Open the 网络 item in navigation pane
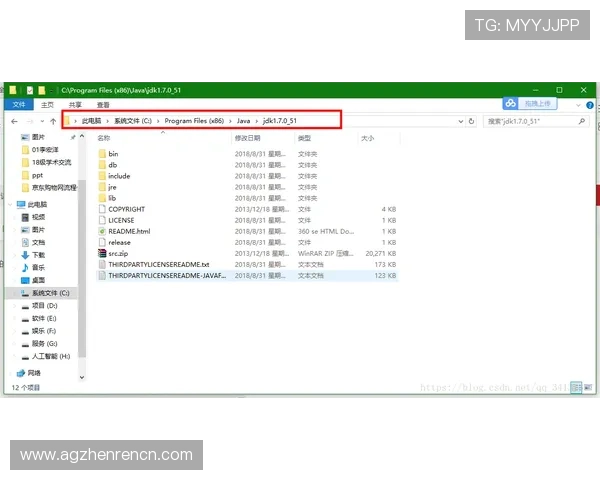Viewport: 600px width, 480px height. 34,372
